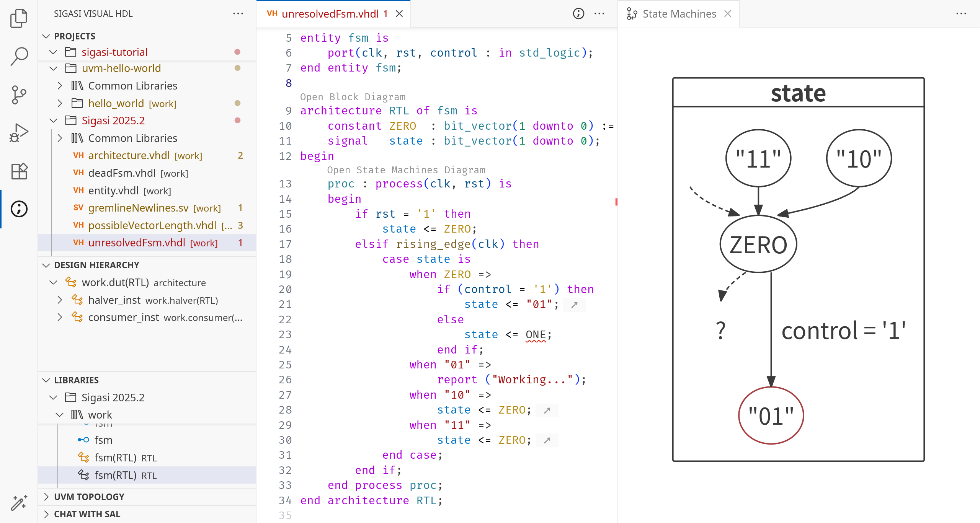
Task: Open the Search view icon
Action: click(19, 56)
